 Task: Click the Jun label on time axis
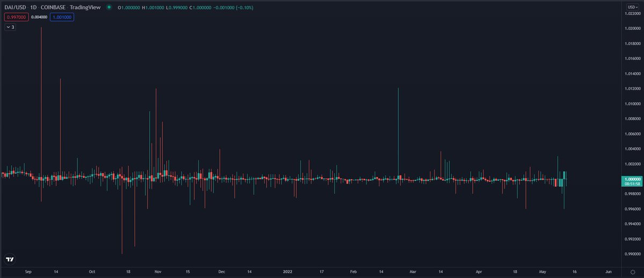click(609, 272)
